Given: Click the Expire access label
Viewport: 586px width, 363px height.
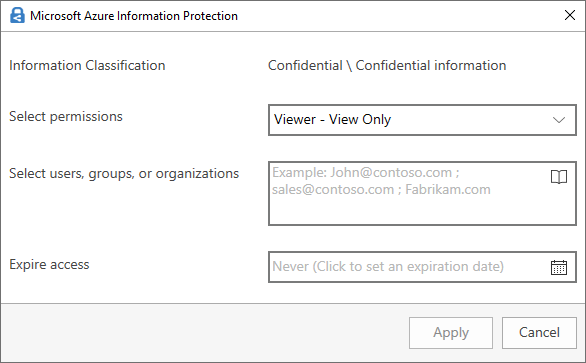Looking at the screenshot, I should coord(49,265).
